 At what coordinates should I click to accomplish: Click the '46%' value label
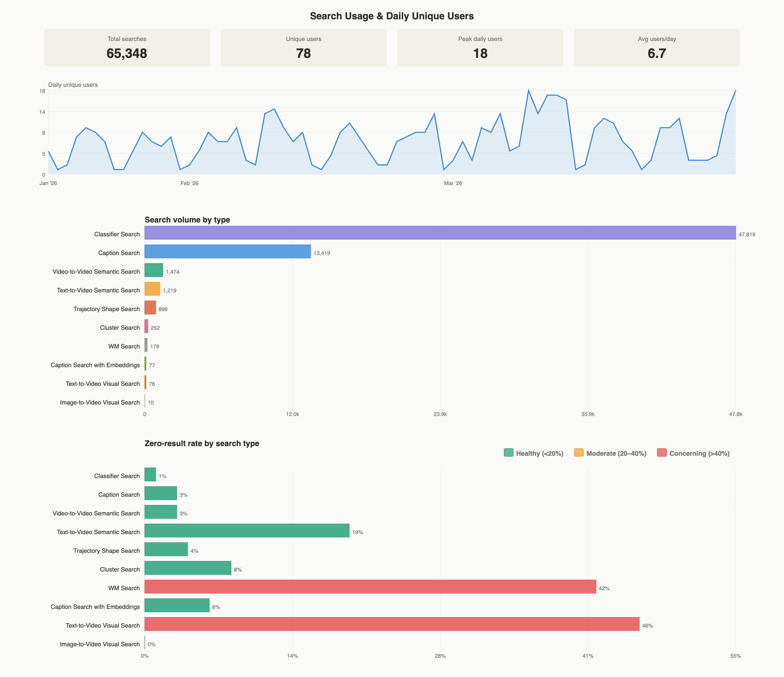click(647, 626)
